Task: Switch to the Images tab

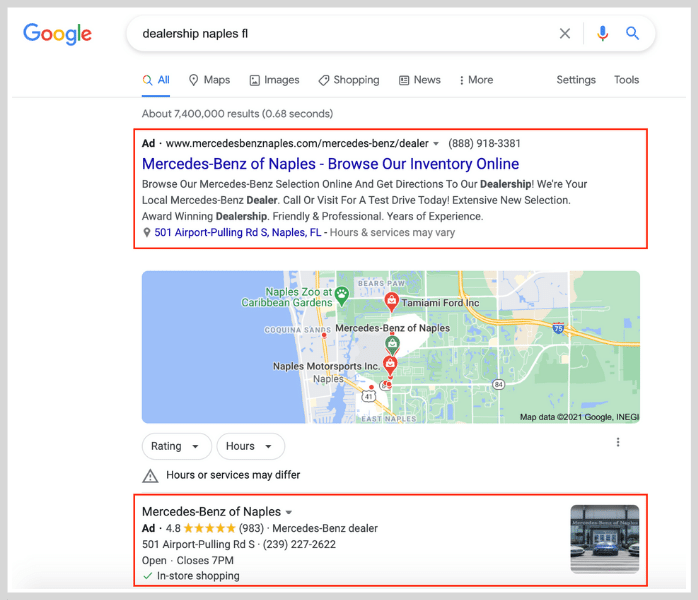Action: [x=274, y=80]
